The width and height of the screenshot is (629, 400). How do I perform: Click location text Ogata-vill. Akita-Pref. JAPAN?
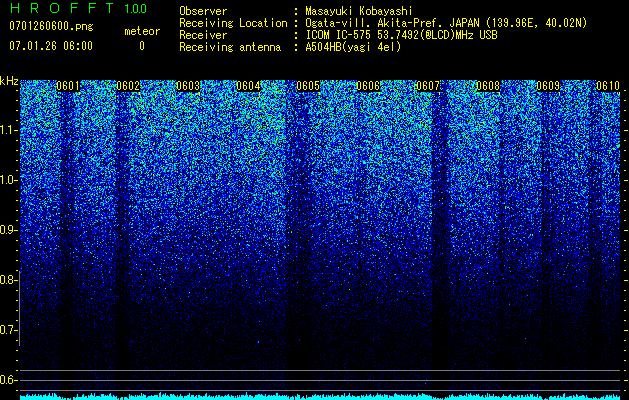(x=390, y=23)
